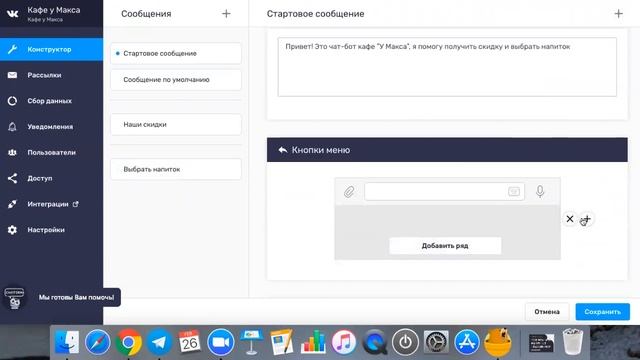Open the support chat owl widget

click(14, 298)
